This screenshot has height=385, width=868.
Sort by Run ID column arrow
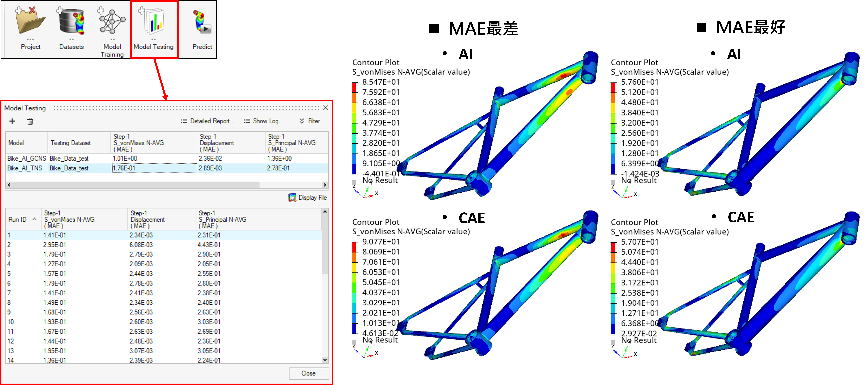click(34, 219)
